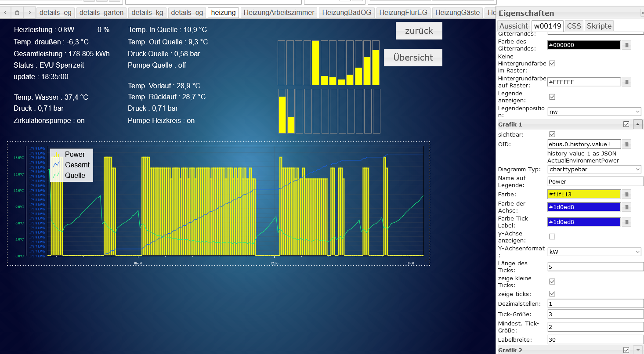The height and width of the screenshot is (354, 644).
Task: Click the Gesamt entry in chart legend
Action: click(77, 165)
